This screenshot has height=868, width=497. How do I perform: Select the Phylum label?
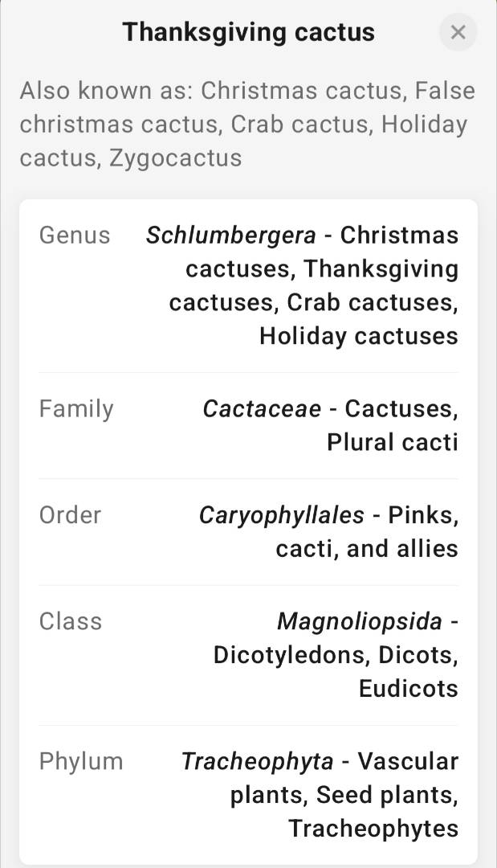81,761
